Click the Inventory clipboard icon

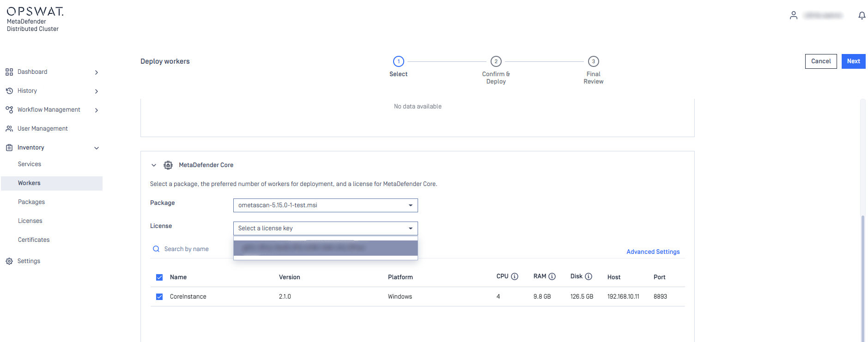(x=9, y=148)
